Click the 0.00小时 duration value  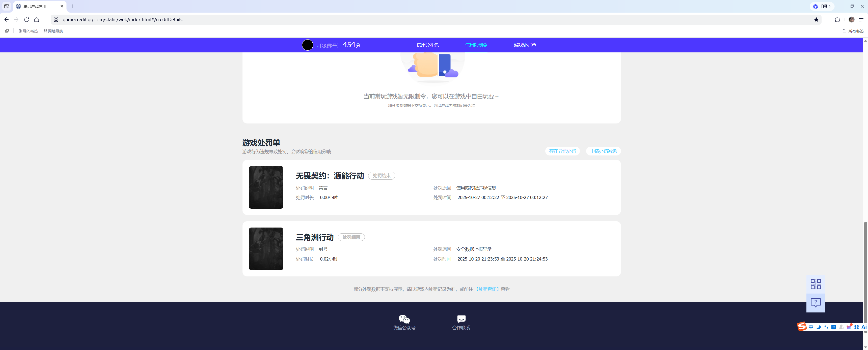329,198
